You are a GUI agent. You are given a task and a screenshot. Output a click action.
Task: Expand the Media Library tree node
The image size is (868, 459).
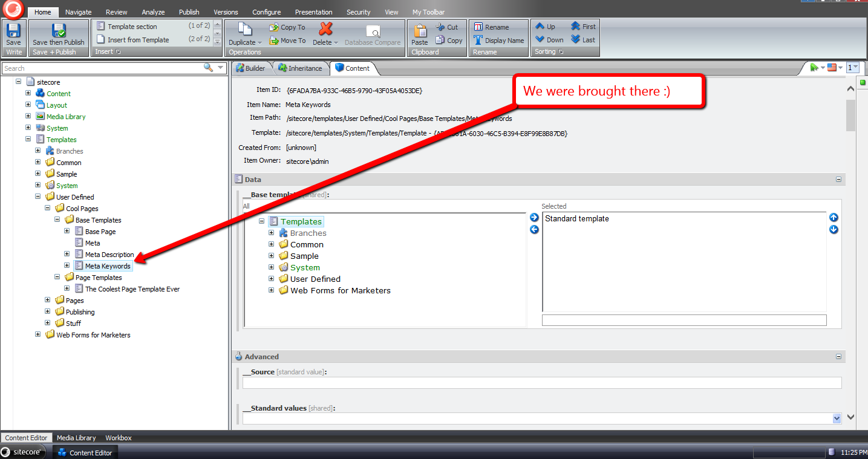[x=28, y=117]
